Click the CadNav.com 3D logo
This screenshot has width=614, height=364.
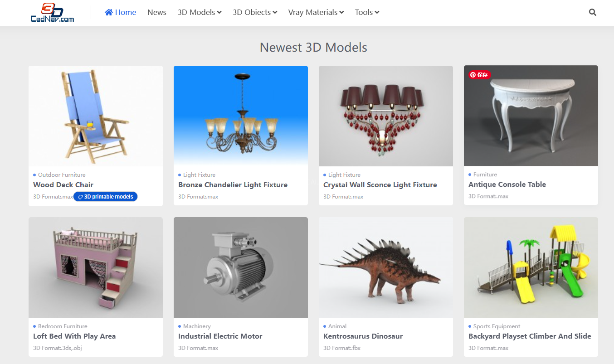(x=52, y=13)
